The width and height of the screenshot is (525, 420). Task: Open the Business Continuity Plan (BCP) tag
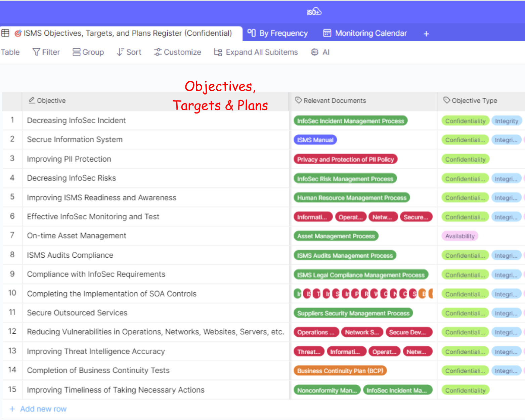click(x=340, y=371)
